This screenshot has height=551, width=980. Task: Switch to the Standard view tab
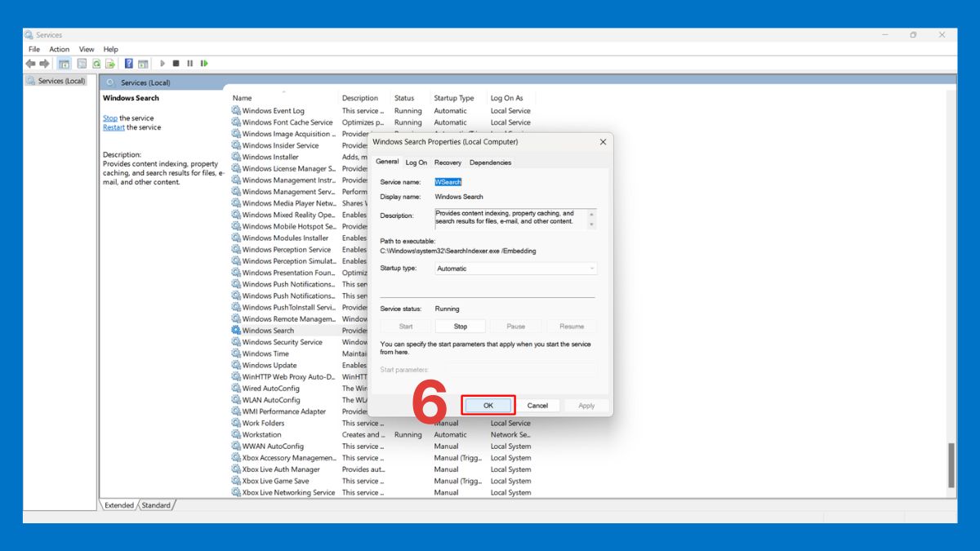pyautogui.click(x=156, y=505)
